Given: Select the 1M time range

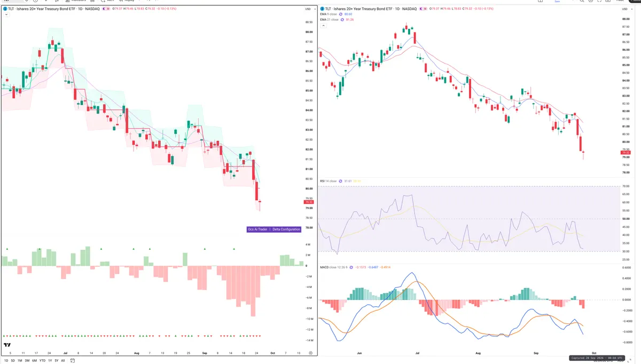Looking at the screenshot, I should pyautogui.click(x=20, y=361).
